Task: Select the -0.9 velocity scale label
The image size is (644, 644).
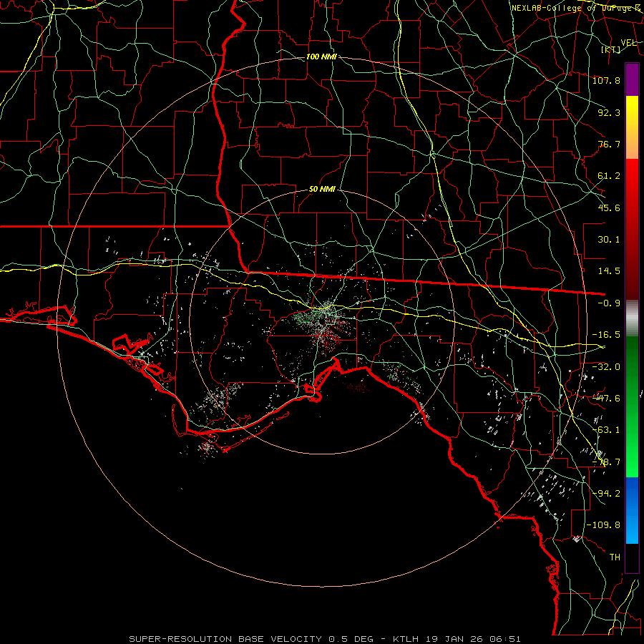Action: pos(609,303)
